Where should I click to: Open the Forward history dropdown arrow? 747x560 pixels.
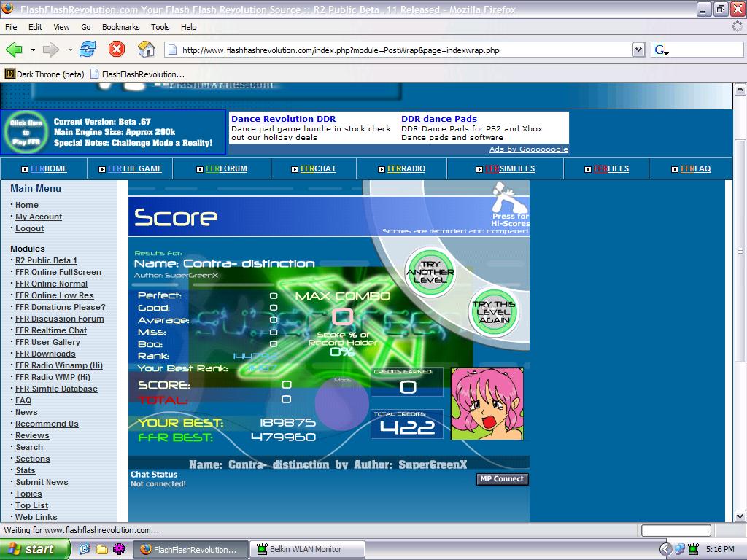(x=69, y=50)
